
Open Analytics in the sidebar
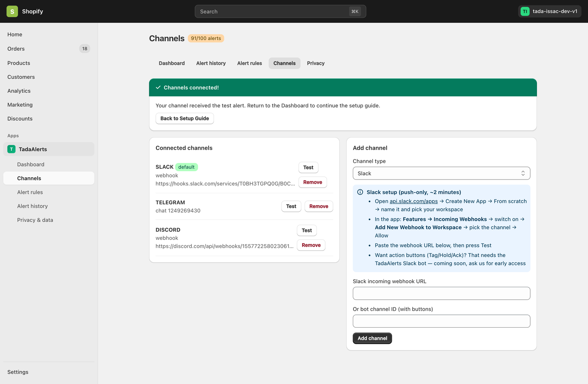(49, 91)
